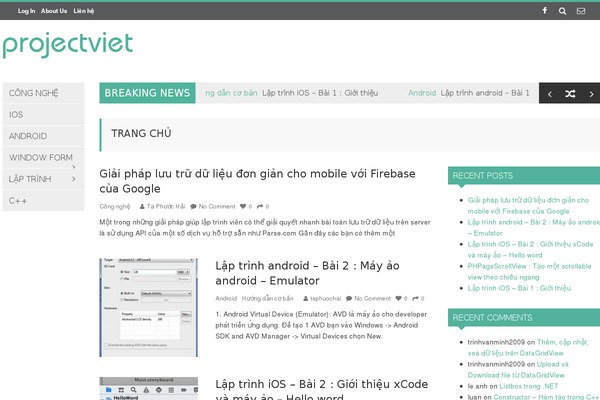
Task: Open Android Bài 2 Emulator article title
Action: tap(307, 273)
